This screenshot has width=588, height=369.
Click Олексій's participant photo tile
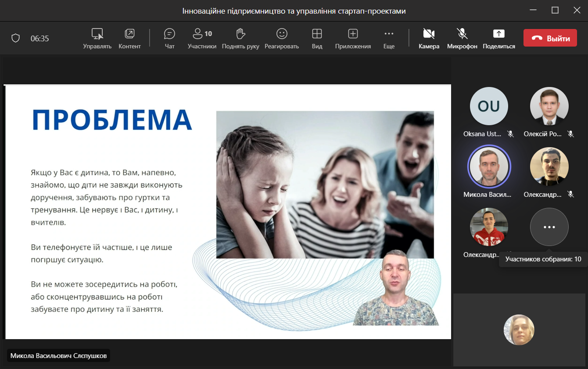click(x=549, y=106)
